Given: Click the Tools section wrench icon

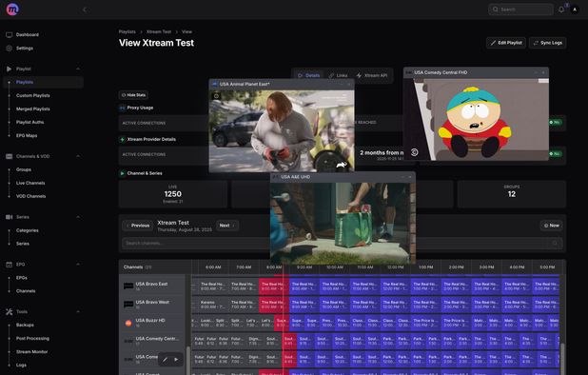Looking at the screenshot, I should pos(9,311).
